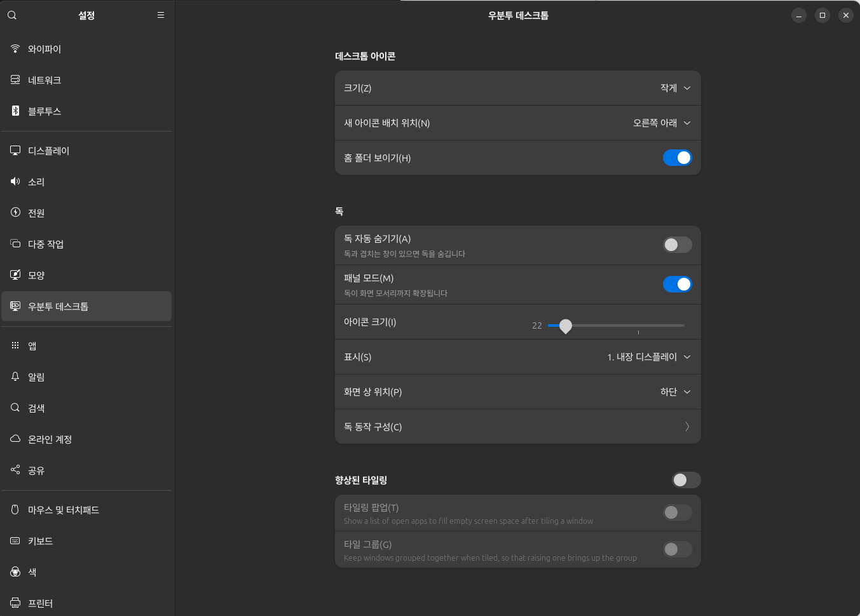Minimize the settings window

pyautogui.click(x=799, y=15)
